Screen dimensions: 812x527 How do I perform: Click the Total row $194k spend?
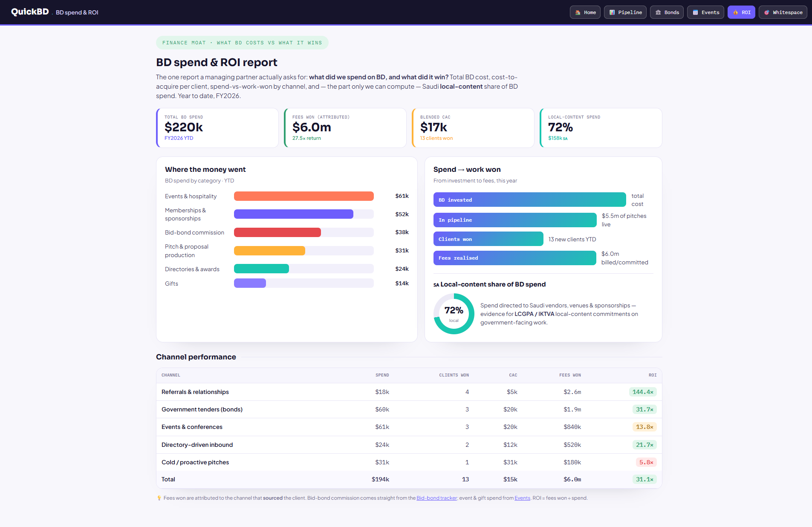click(x=380, y=479)
